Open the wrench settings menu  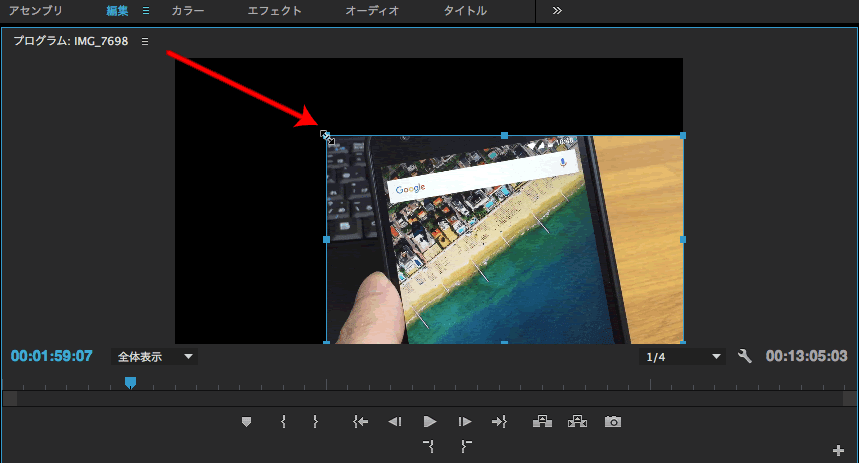coord(745,356)
